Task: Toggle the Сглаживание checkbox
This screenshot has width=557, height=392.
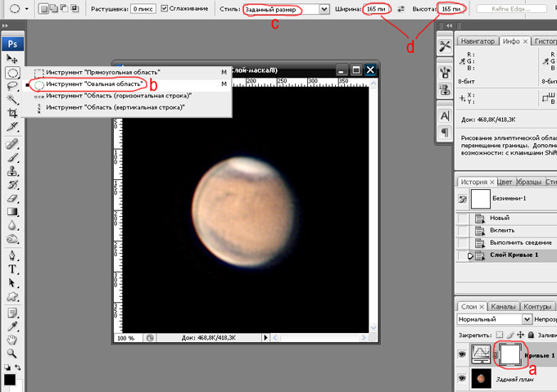Action: 165,8
